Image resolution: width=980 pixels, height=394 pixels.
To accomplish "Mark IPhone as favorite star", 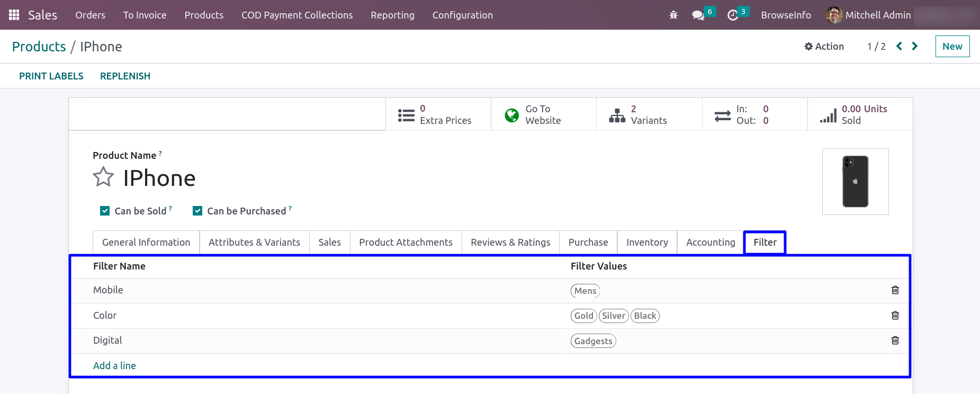I will [x=103, y=177].
